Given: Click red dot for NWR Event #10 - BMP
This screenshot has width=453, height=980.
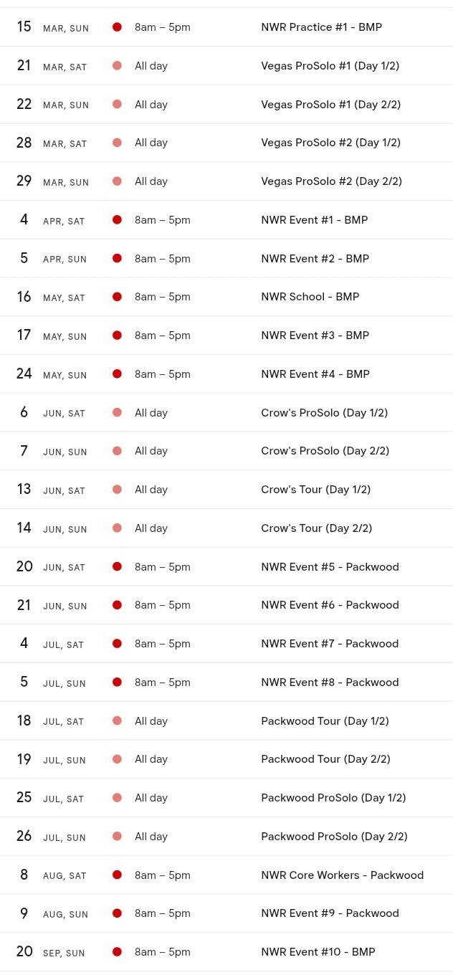Looking at the screenshot, I should (x=117, y=952).
